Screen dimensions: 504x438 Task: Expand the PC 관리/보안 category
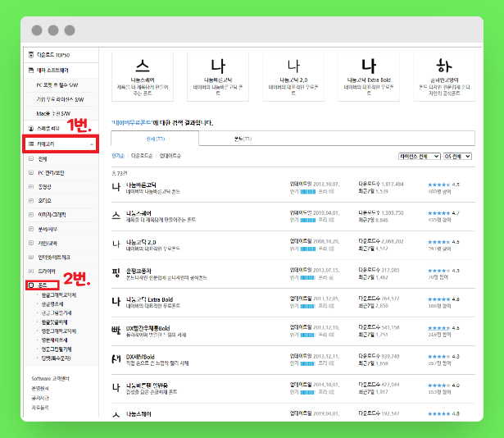pos(31,173)
